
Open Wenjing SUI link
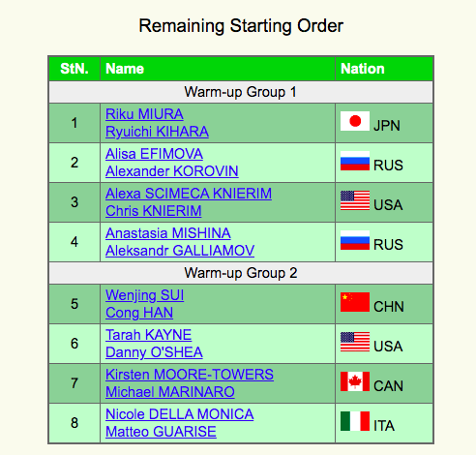pyautogui.click(x=145, y=295)
